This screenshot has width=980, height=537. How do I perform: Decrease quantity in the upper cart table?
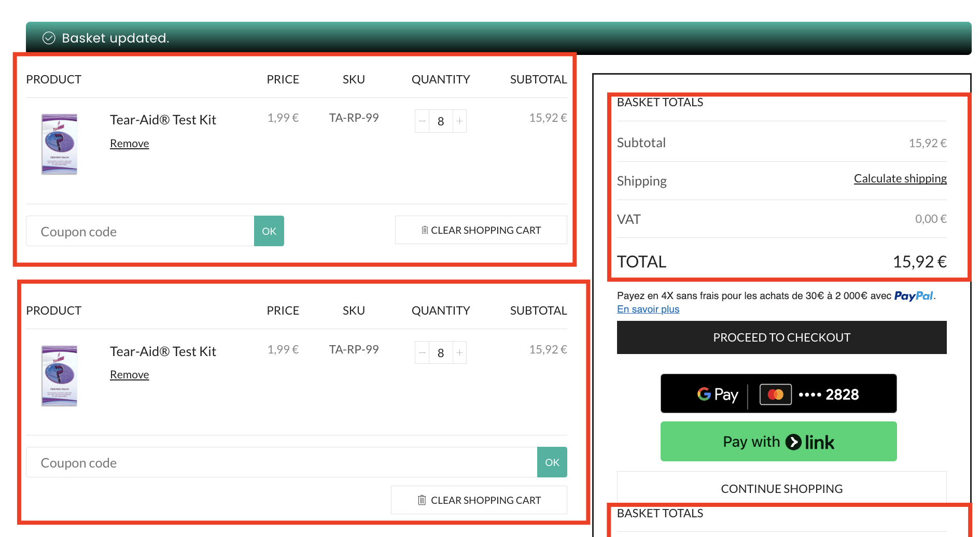pos(422,121)
